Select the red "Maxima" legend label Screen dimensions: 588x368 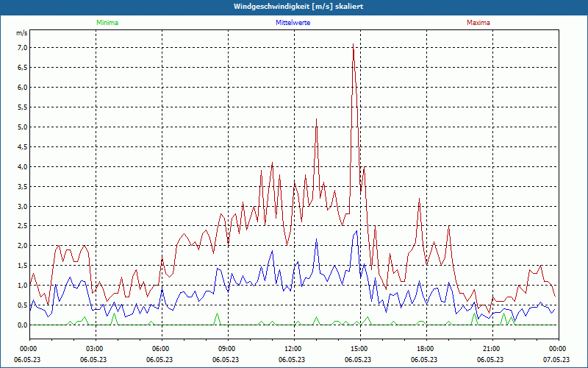pyautogui.click(x=478, y=23)
